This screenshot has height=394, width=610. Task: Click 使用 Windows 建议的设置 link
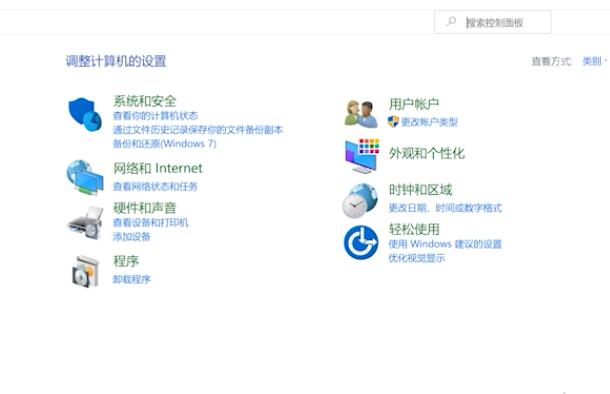coord(445,244)
